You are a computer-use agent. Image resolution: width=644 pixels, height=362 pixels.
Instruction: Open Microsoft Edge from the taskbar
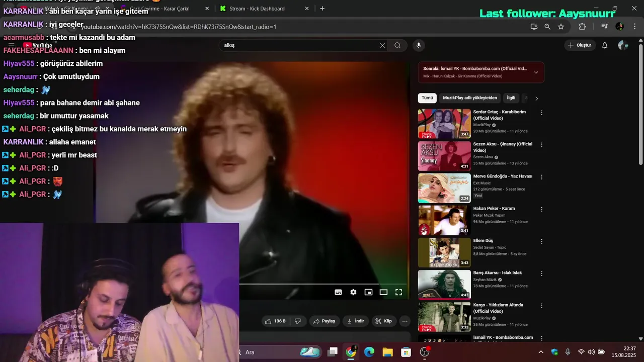369,352
